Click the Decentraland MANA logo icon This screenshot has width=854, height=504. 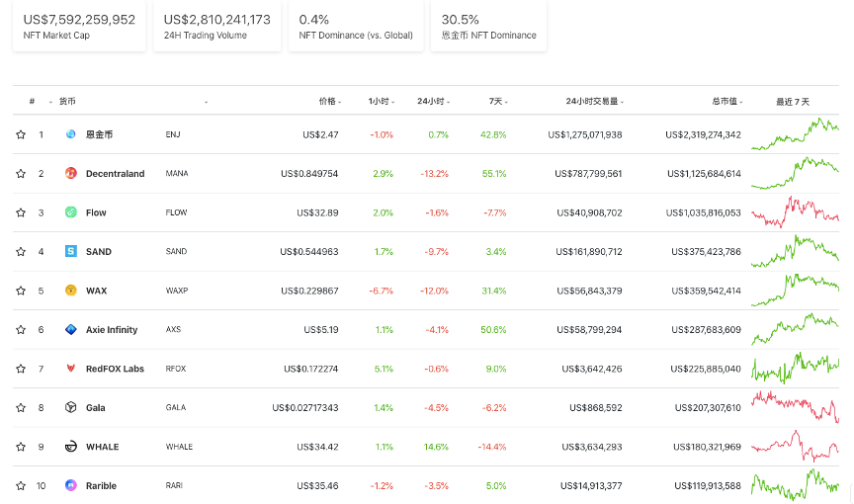point(71,173)
